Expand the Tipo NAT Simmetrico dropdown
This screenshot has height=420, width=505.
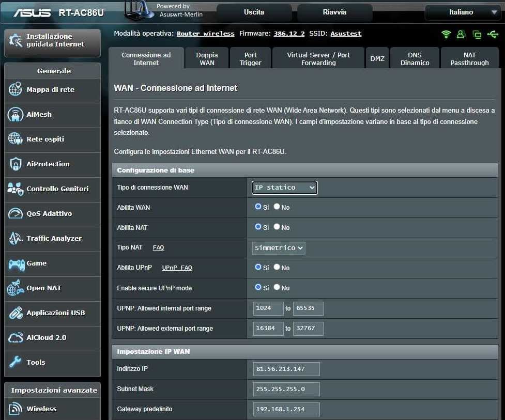point(279,248)
